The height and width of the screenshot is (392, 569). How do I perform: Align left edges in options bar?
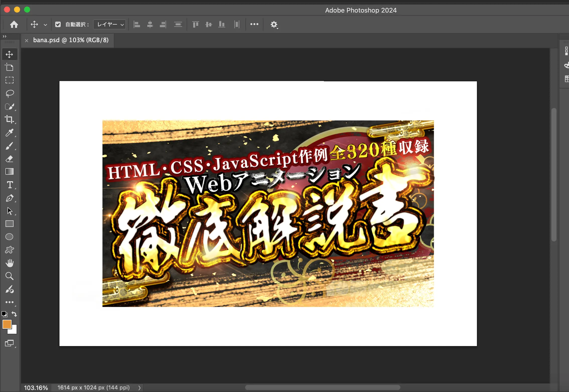coord(137,24)
